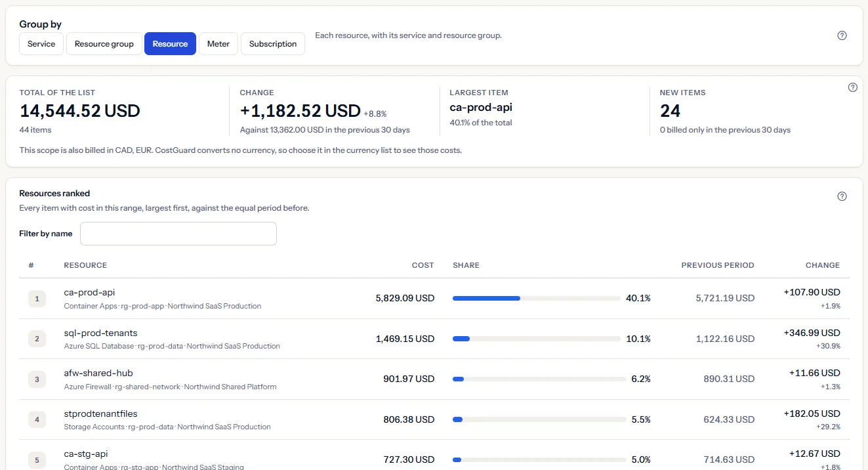Click rank badge 3 in the table
This screenshot has width=868, height=470.
pyautogui.click(x=37, y=379)
